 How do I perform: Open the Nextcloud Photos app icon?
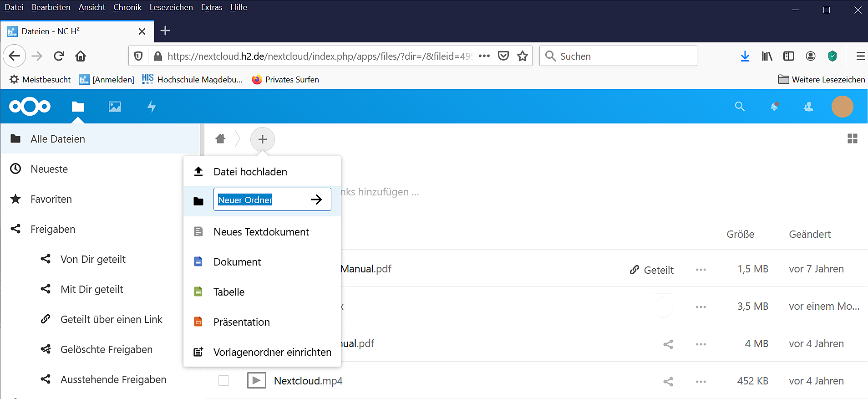coord(115,107)
